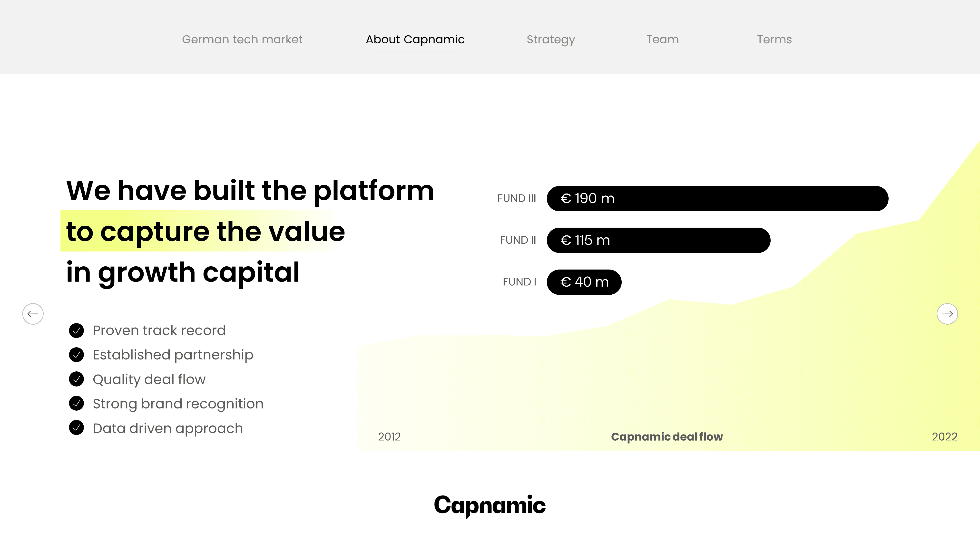Click the 2022 timeline year marker
Screen dimensions: 980x551
(x=945, y=437)
